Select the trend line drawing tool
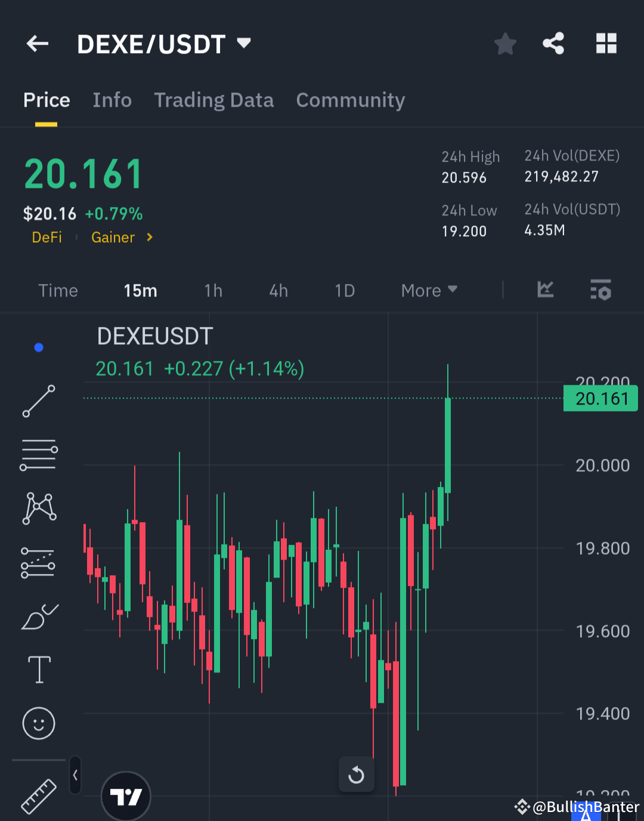Screen dimensions: 644x821 coord(38,400)
